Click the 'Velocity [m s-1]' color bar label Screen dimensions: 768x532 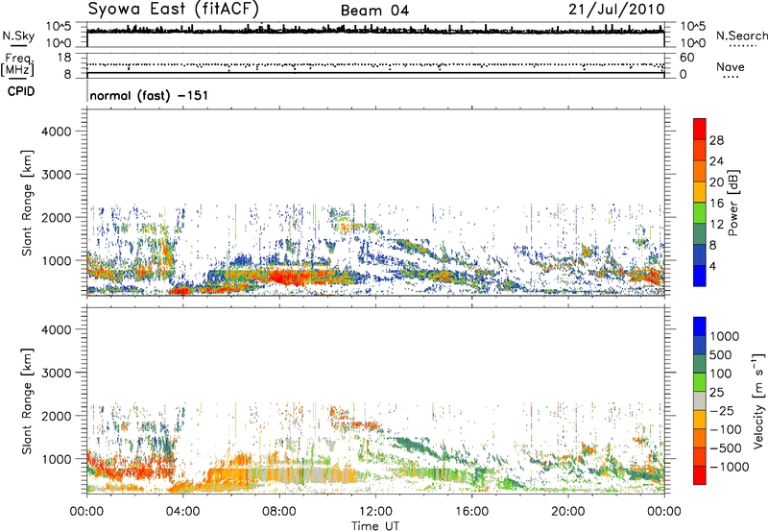click(x=758, y=401)
